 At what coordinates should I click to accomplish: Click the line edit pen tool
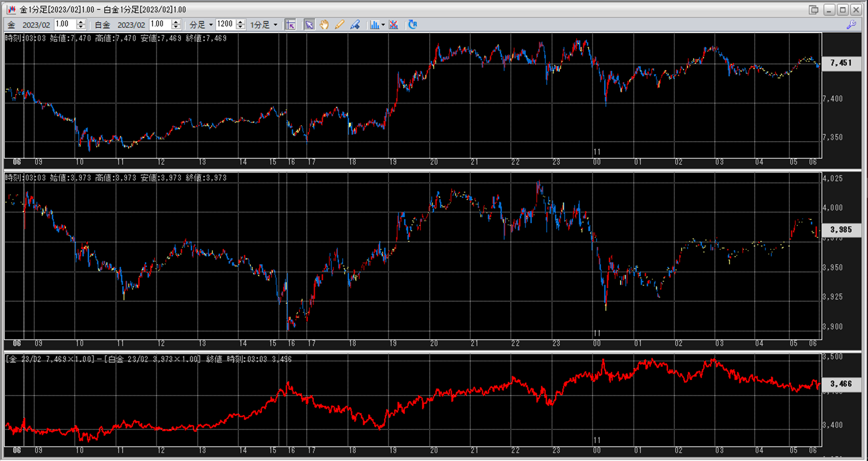355,25
